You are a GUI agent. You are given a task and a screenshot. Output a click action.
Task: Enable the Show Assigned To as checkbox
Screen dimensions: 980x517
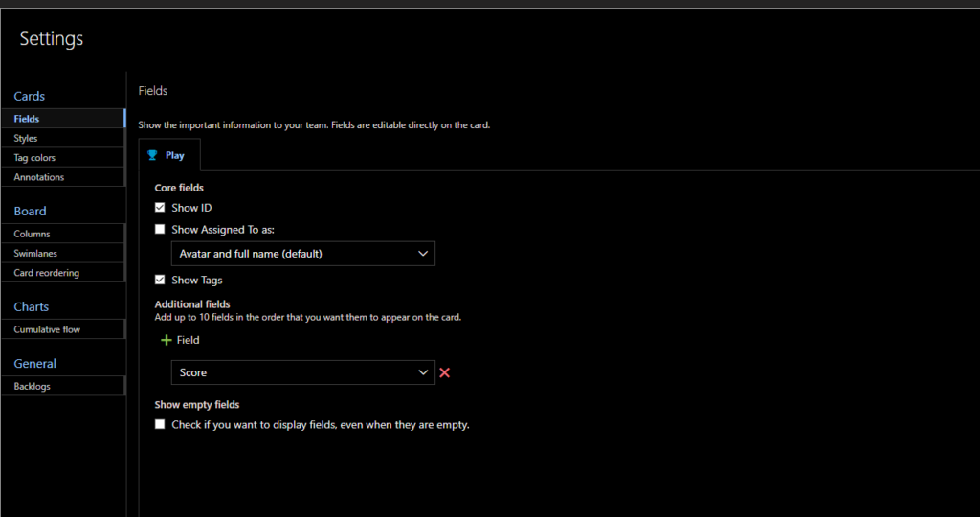tap(160, 230)
